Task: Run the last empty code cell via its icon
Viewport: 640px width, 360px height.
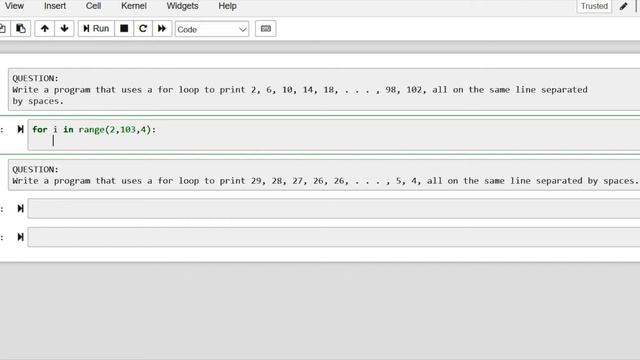Action: 20,237
